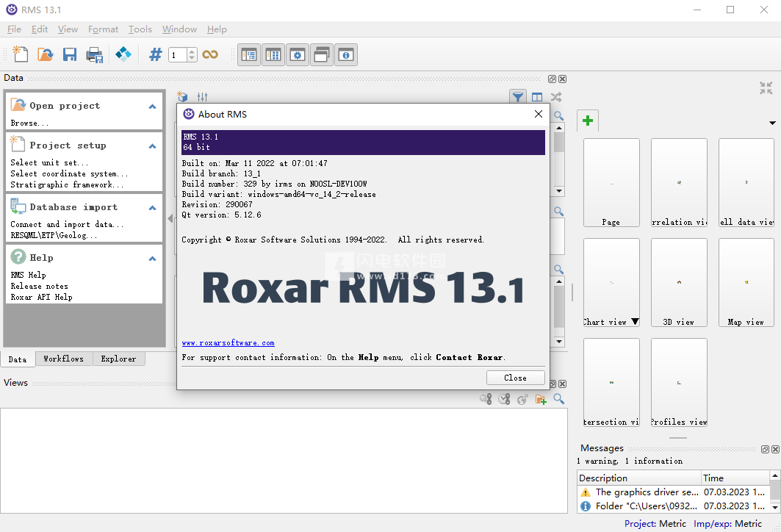Add a new view with green plus
The height and width of the screenshot is (532, 781).
point(588,121)
